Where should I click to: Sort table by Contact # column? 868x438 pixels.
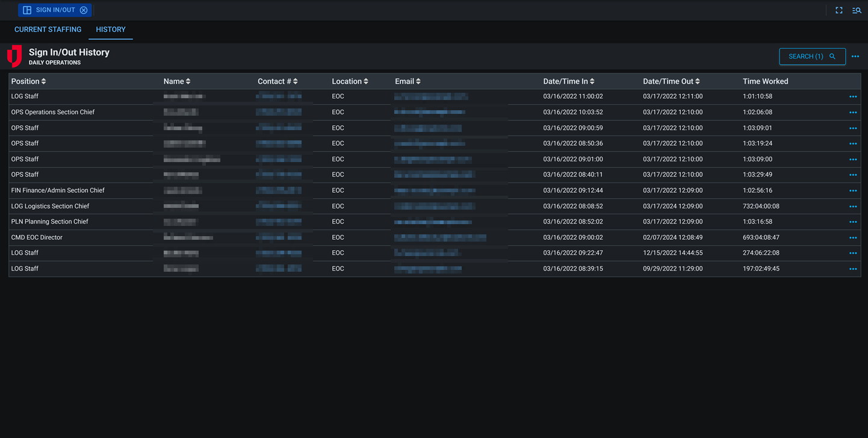[x=277, y=81]
